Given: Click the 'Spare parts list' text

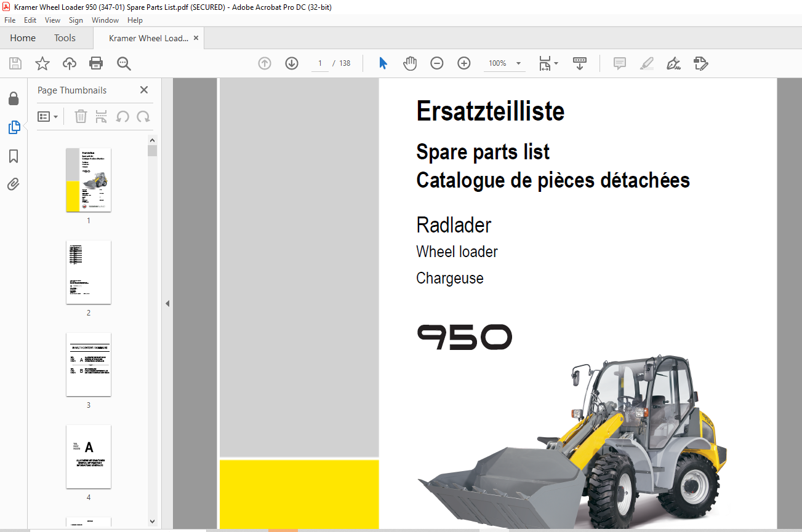Looking at the screenshot, I should click(x=483, y=152).
